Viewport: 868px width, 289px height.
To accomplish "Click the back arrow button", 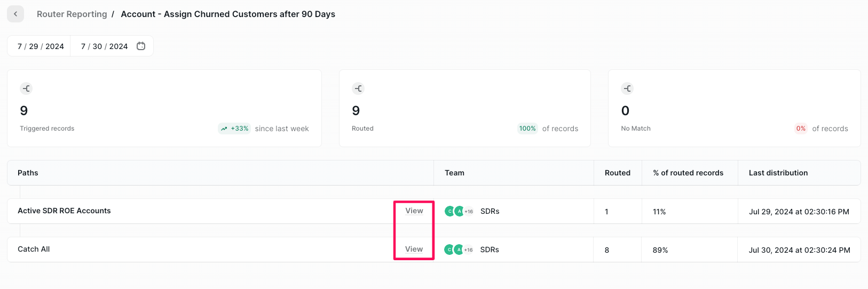I will [x=15, y=14].
